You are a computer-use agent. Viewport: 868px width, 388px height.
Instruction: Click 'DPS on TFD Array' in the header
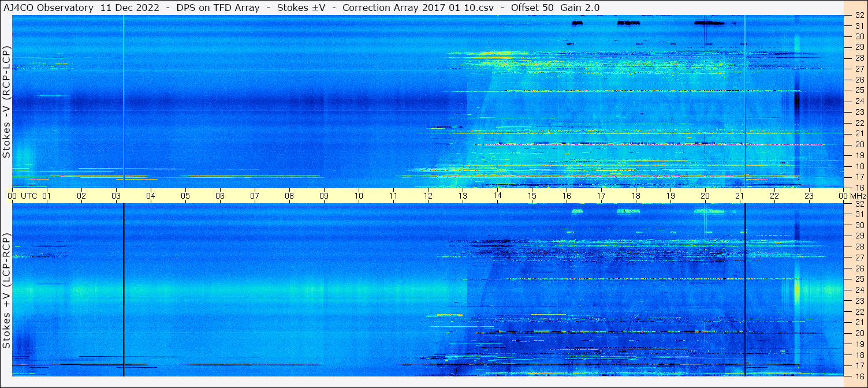pyautogui.click(x=218, y=8)
